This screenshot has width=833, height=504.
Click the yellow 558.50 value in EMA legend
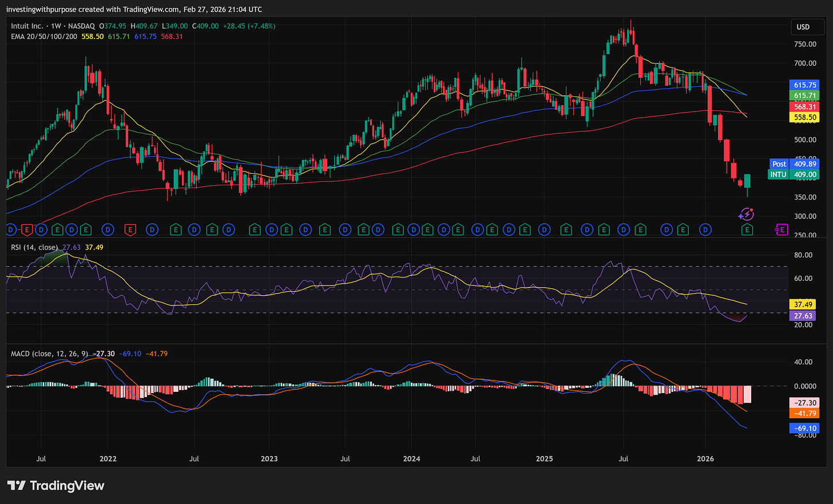coord(93,37)
